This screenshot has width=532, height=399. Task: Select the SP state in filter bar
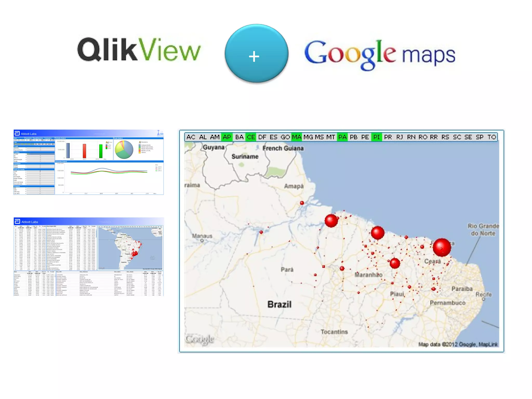pyautogui.click(x=480, y=137)
